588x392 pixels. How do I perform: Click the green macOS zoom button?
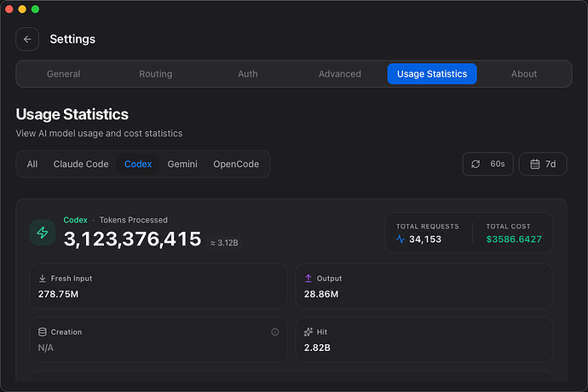click(35, 9)
